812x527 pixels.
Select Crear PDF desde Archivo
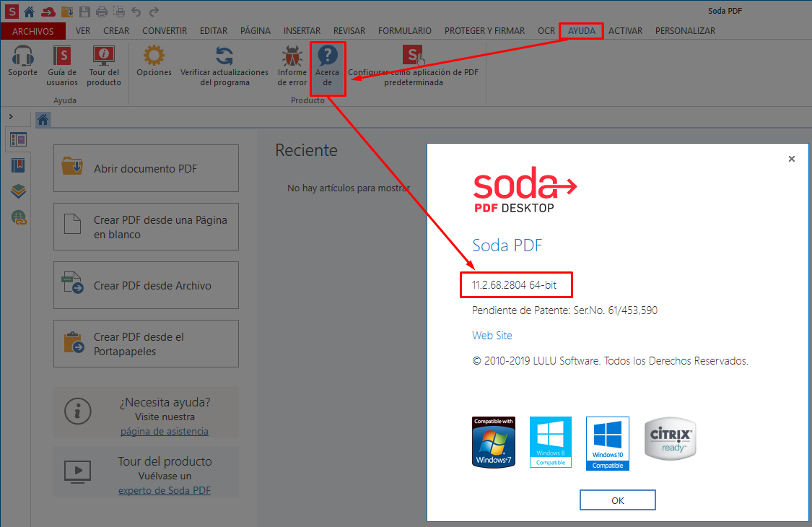point(146,284)
